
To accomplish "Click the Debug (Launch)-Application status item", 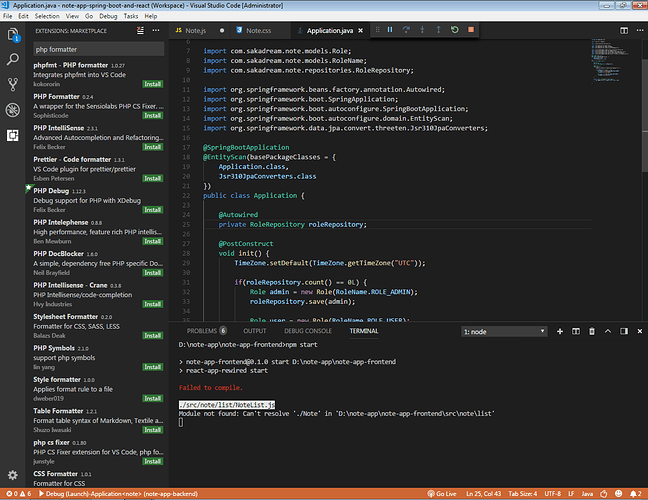I will (x=118, y=494).
